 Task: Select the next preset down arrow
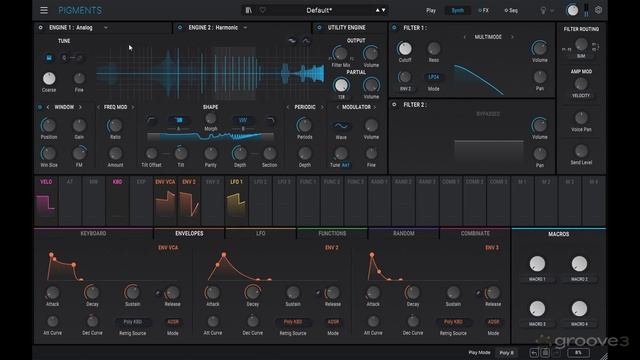(384, 10)
